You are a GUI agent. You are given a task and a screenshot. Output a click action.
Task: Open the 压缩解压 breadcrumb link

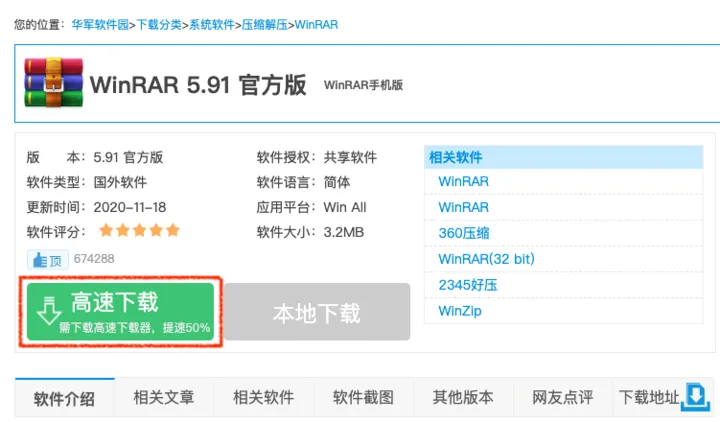[264, 24]
